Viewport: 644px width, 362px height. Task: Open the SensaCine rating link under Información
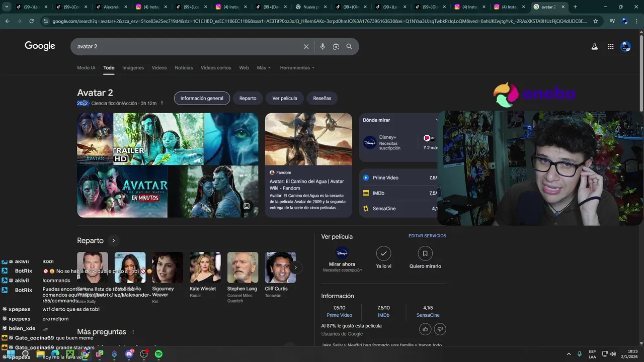coord(428,315)
